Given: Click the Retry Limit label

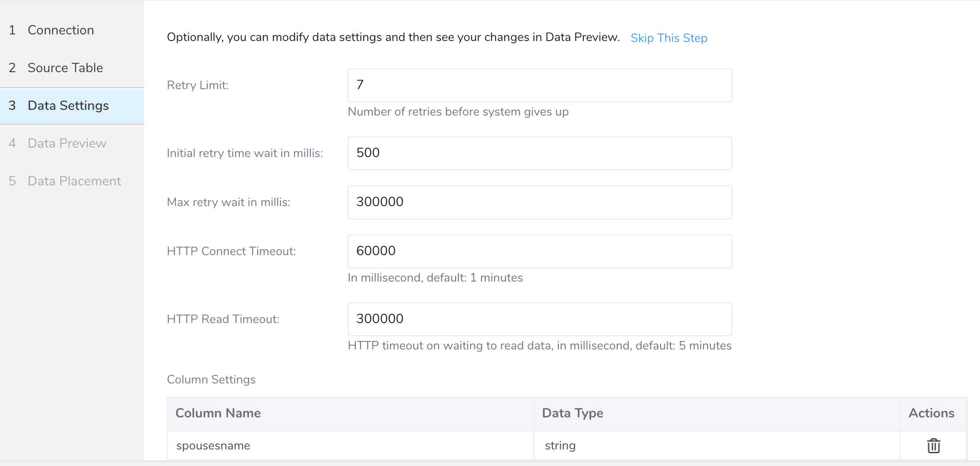Looking at the screenshot, I should [197, 85].
